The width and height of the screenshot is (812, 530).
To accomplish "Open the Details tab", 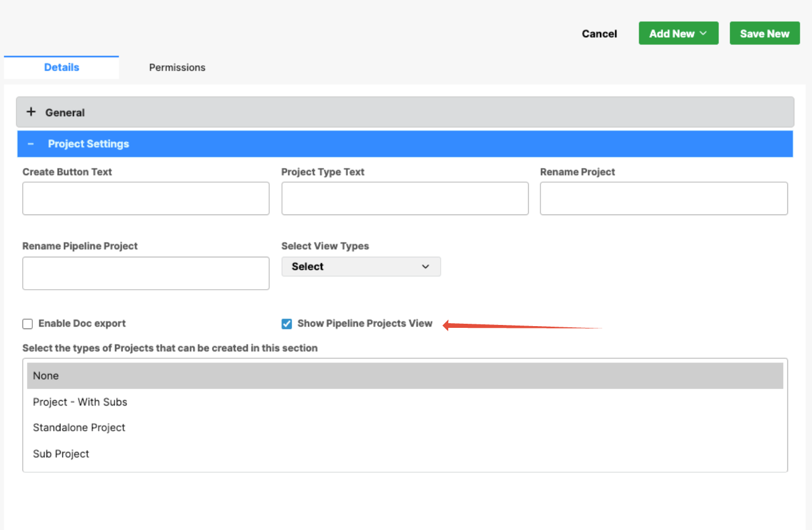I will point(61,68).
